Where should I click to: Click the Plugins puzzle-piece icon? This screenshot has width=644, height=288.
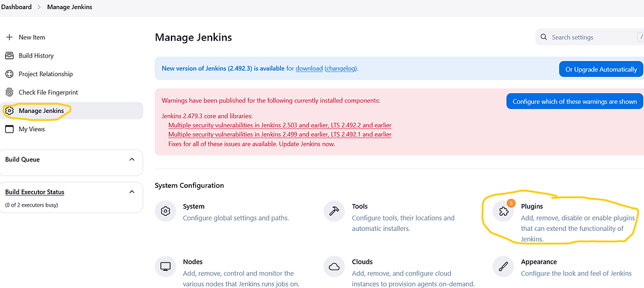503,211
